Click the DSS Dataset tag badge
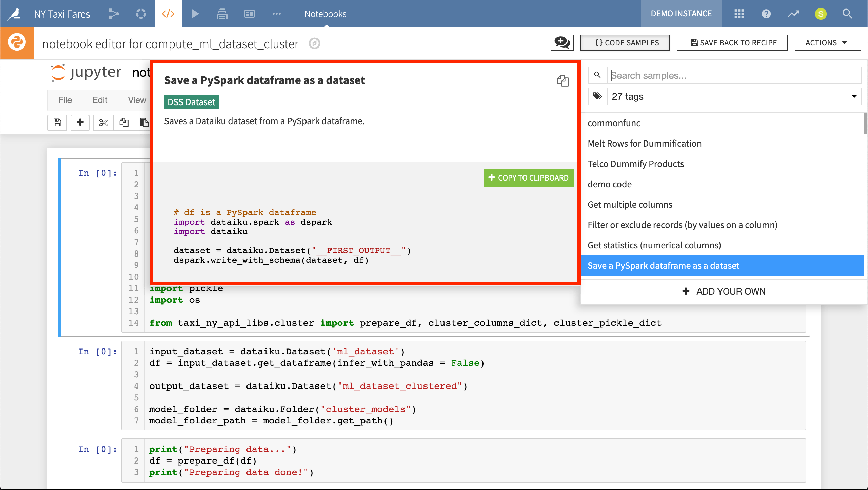 (x=192, y=102)
